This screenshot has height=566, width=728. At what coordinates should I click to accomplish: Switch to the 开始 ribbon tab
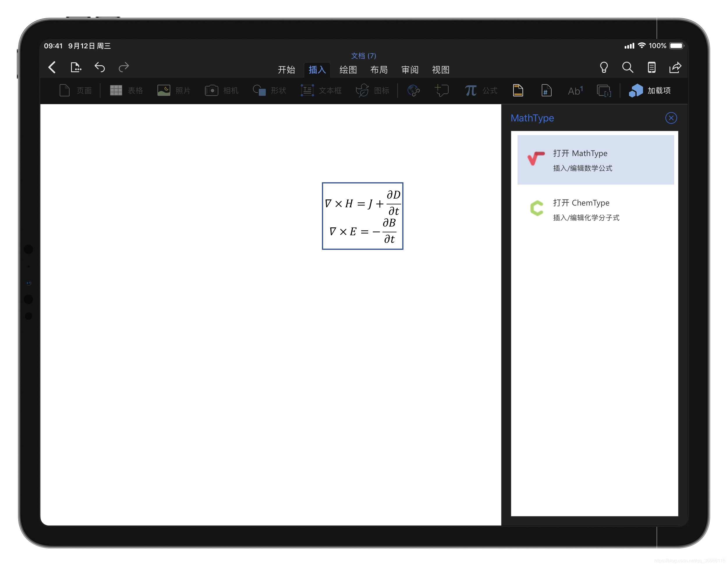[x=286, y=70]
